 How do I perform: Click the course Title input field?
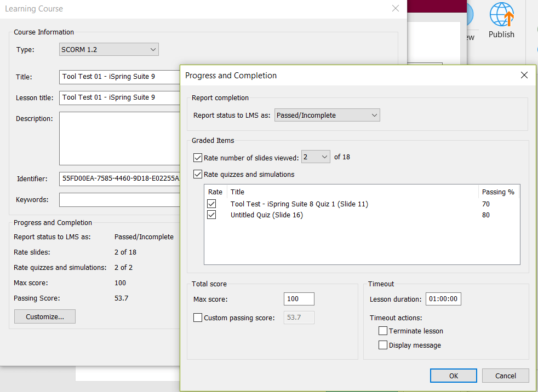120,77
